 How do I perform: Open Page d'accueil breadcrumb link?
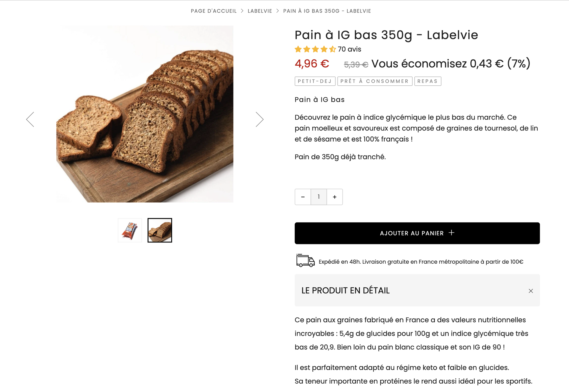(x=214, y=11)
